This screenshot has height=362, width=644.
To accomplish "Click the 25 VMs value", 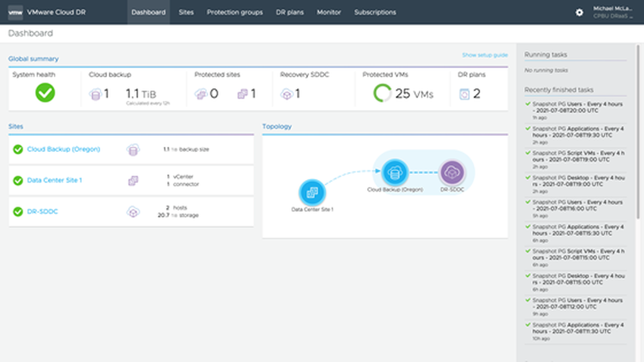I will [414, 94].
